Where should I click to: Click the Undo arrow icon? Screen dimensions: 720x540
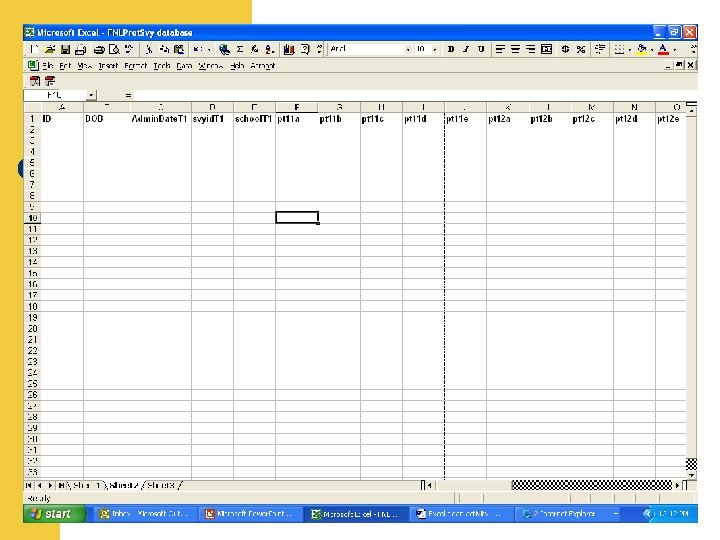click(x=197, y=49)
